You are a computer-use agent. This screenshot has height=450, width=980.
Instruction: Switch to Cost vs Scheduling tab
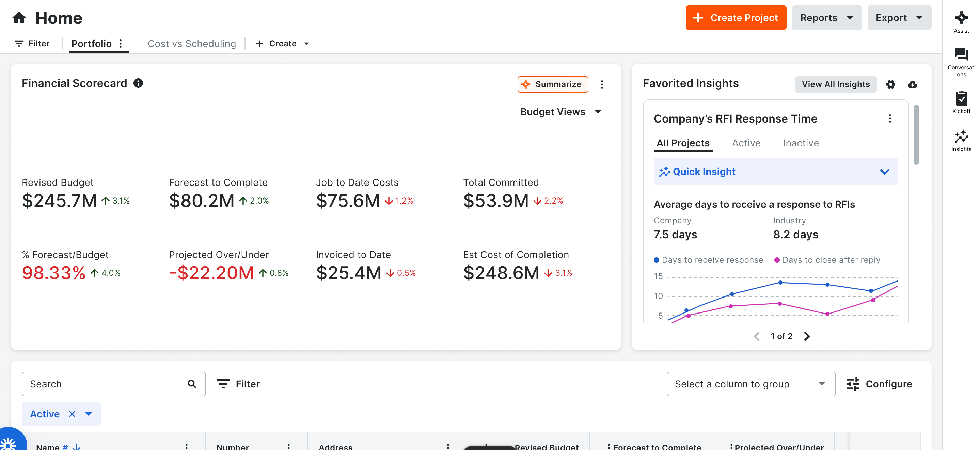pyautogui.click(x=192, y=44)
